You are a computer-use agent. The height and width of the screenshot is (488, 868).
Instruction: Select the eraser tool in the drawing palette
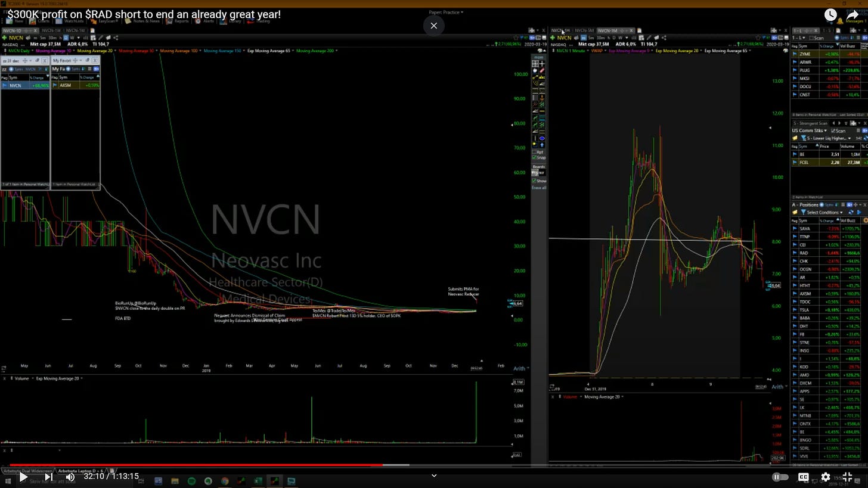[541, 70]
